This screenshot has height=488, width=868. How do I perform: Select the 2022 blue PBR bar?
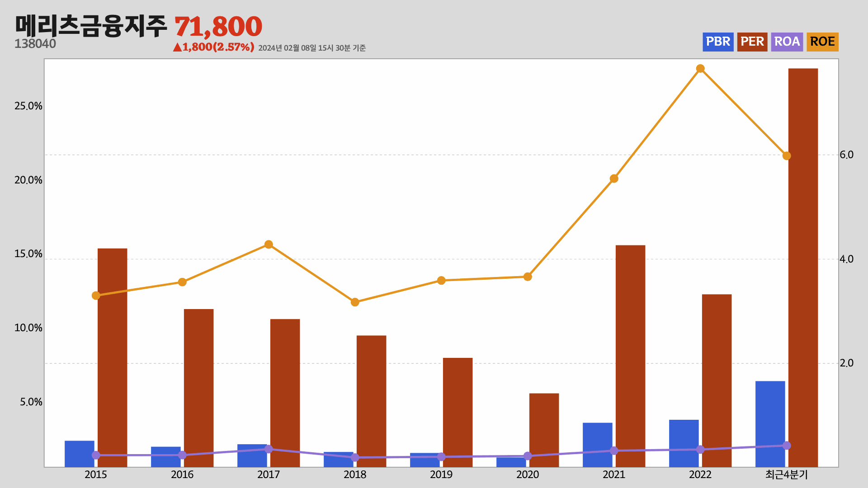(x=684, y=443)
